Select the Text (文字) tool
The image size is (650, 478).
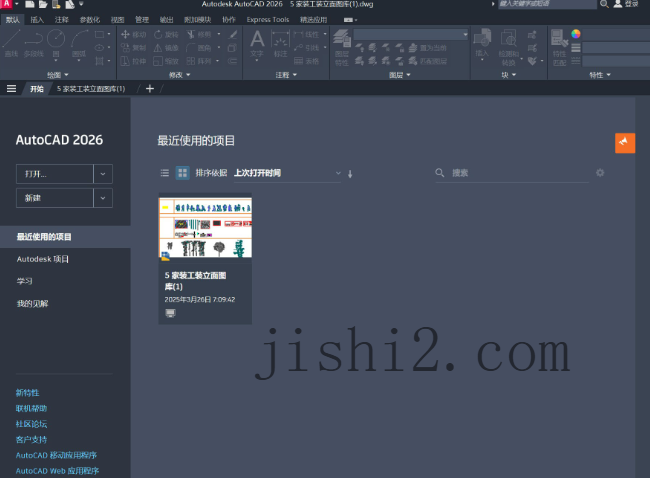click(x=257, y=44)
